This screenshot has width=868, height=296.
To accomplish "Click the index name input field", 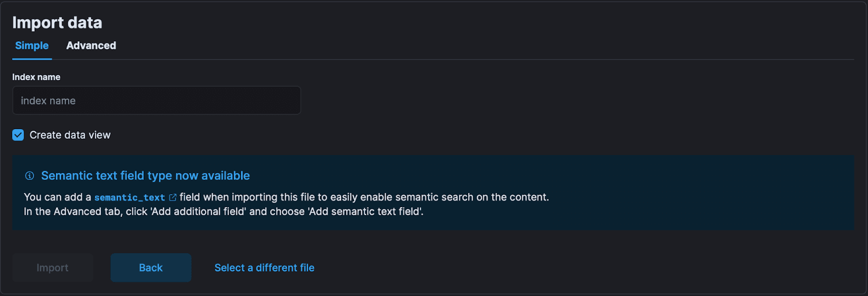I will 156,101.
